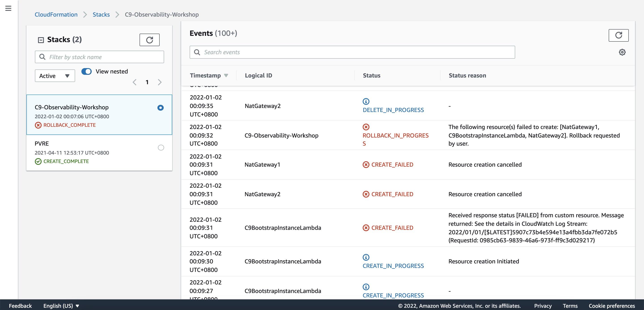Image resolution: width=644 pixels, height=310 pixels.
Task: Click the Feedback button in footer
Action: click(x=20, y=306)
